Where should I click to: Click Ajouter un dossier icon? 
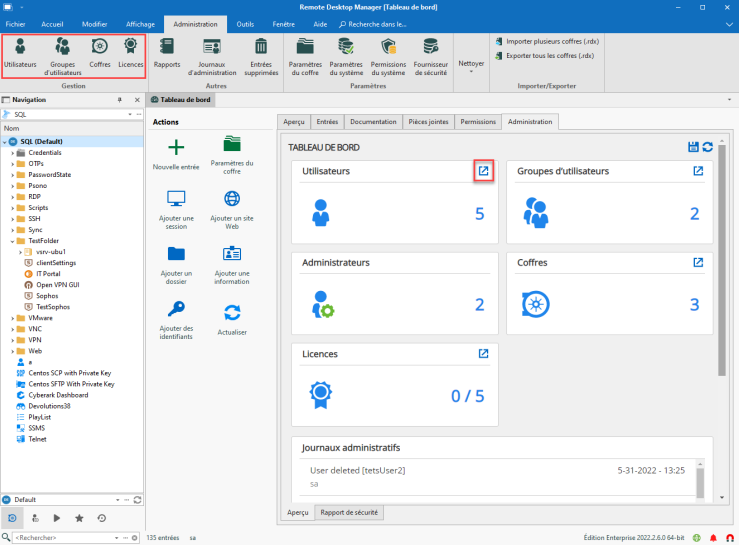tap(176, 253)
